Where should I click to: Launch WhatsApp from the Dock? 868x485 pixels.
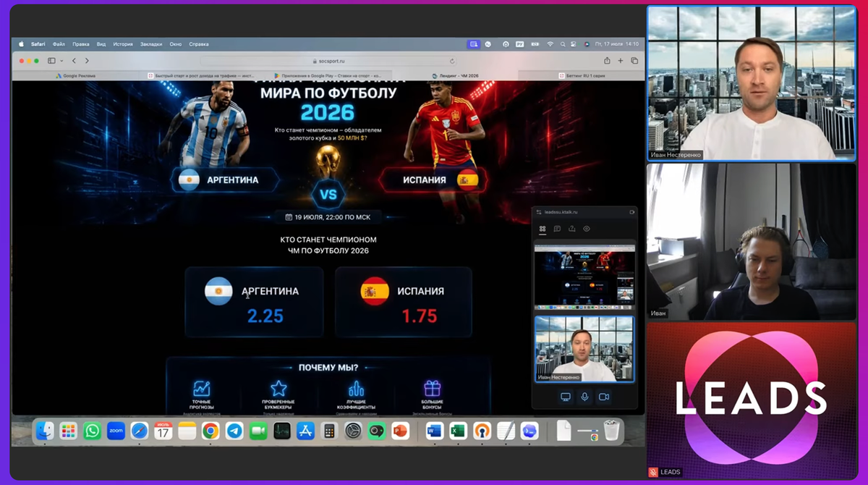tap(92, 431)
